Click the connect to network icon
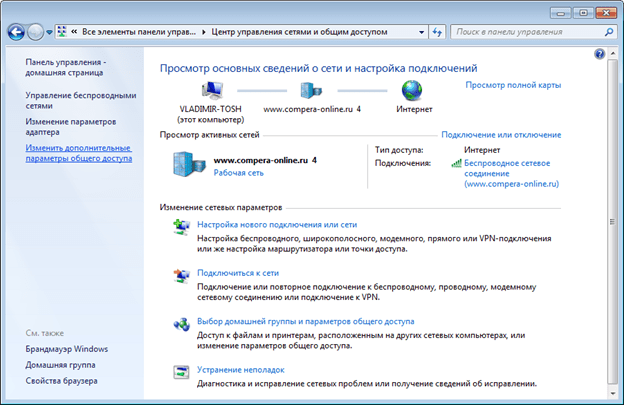Viewport: 624px width, 405px height. coord(181,276)
